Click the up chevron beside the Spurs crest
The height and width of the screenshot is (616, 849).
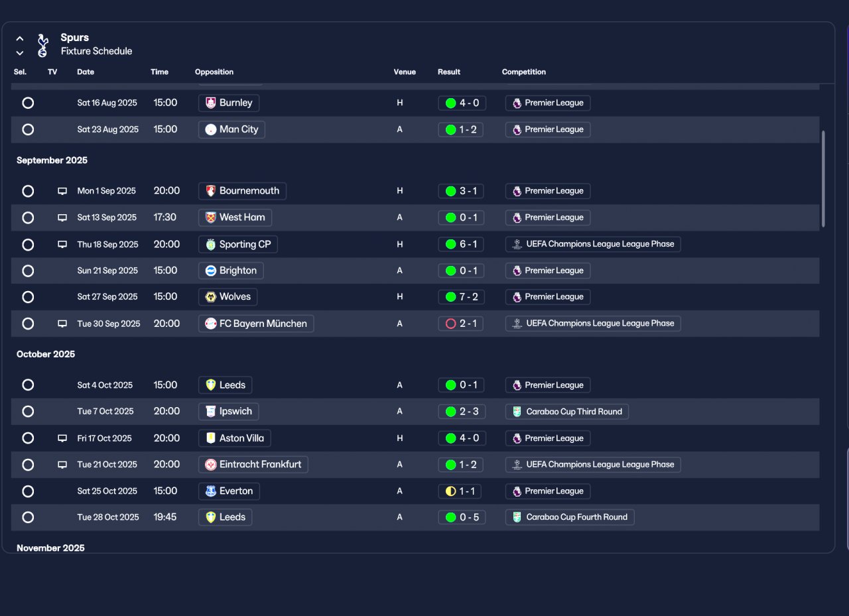pos(20,38)
